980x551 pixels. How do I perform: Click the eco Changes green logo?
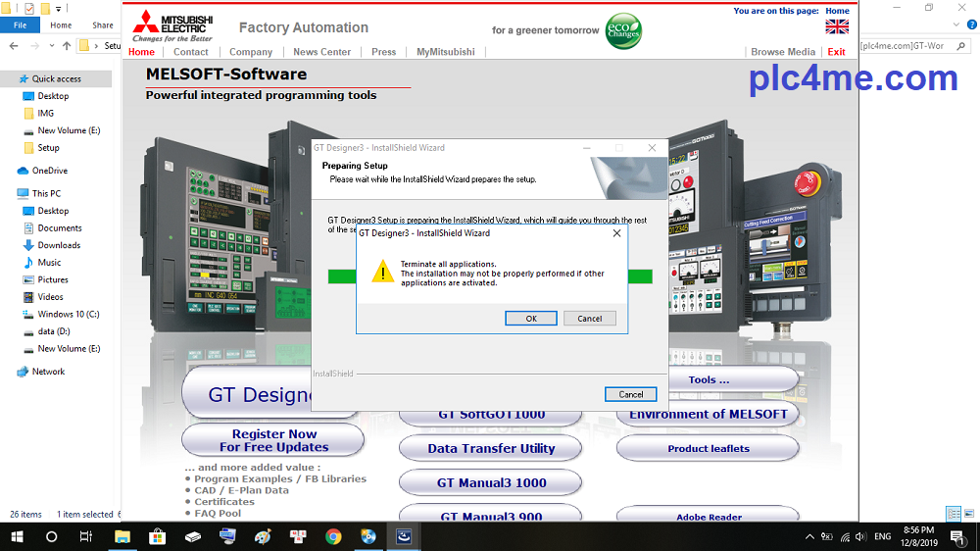[x=623, y=29]
